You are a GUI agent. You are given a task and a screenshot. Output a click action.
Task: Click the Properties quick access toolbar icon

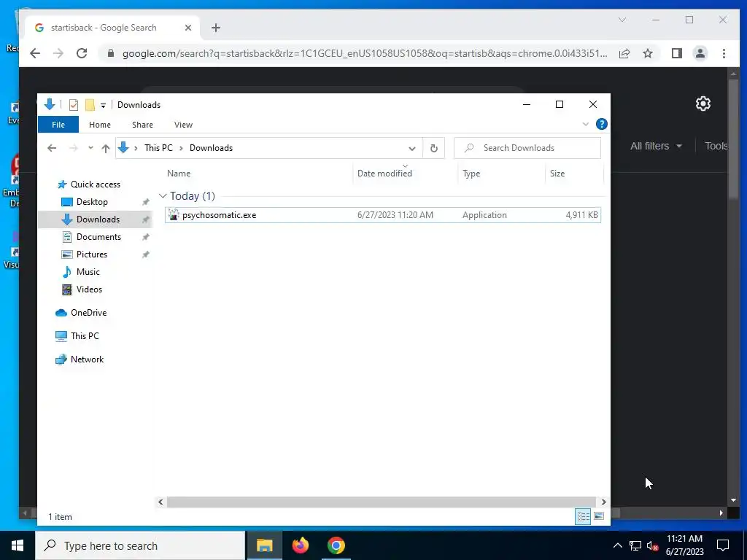point(74,105)
